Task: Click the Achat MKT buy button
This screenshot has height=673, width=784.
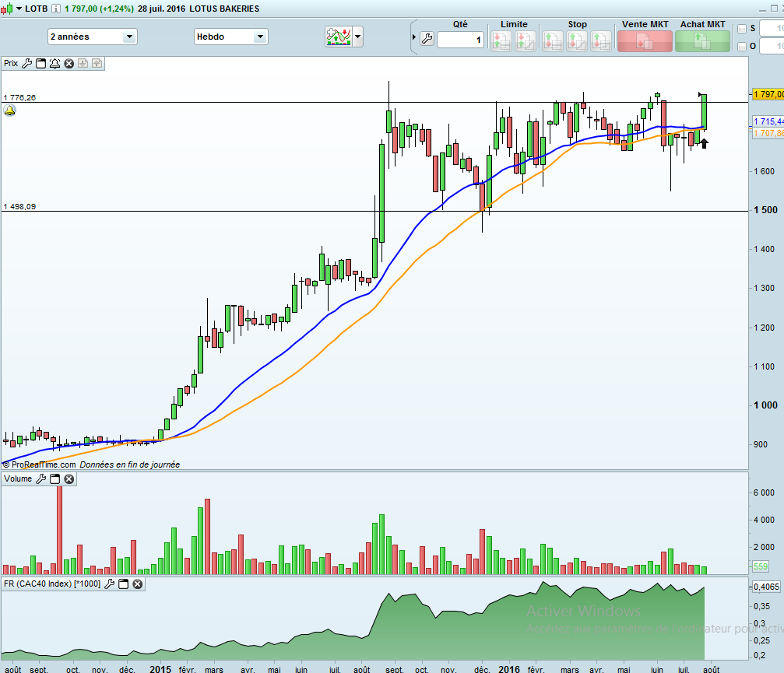Action: [702, 41]
